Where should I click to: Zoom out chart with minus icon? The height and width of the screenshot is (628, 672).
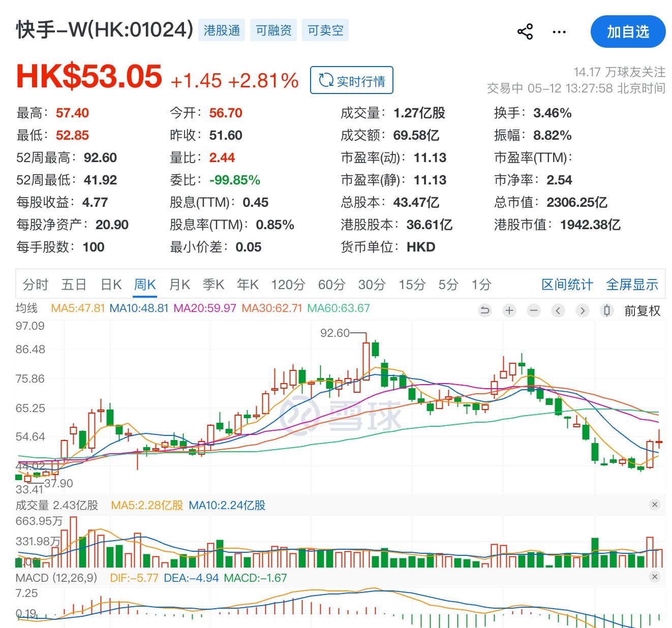[534, 310]
